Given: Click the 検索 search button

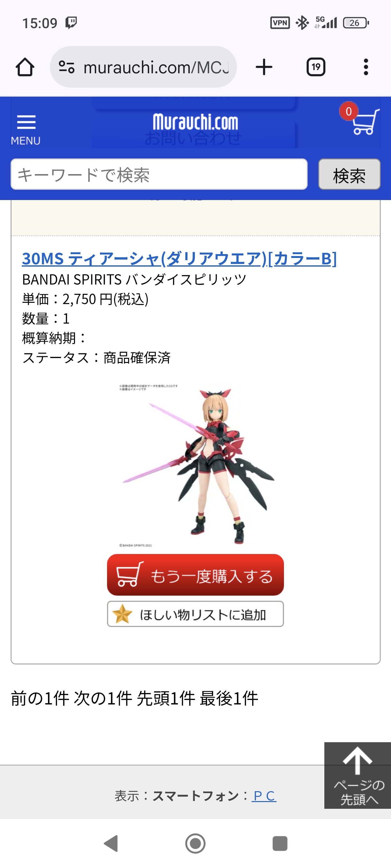Looking at the screenshot, I should tap(349, 174).
